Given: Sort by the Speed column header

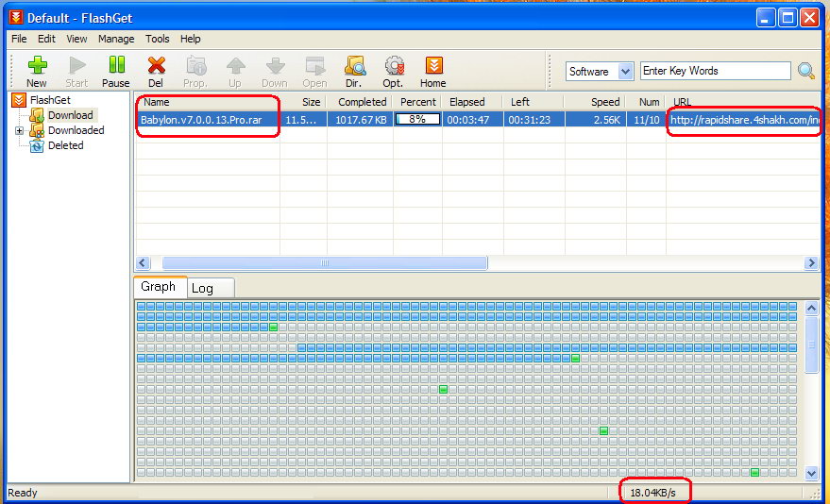Looking at the screenshot, I should click(x=595, y=102).
